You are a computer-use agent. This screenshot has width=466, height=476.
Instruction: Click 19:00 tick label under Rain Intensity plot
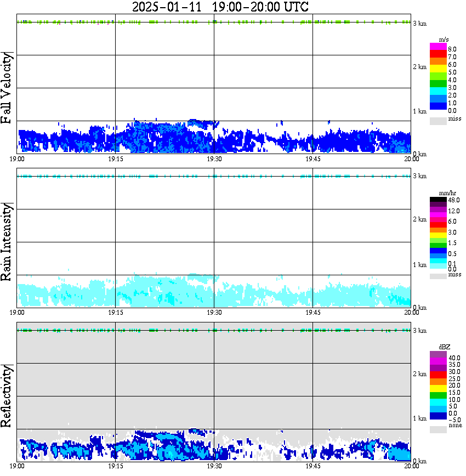(x=17, y=313)
